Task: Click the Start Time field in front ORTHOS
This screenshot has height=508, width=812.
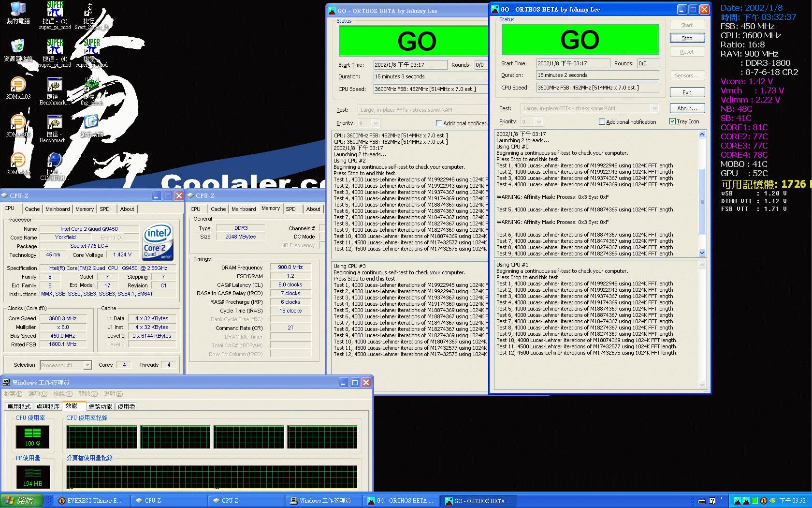Action: pos(573,63)
